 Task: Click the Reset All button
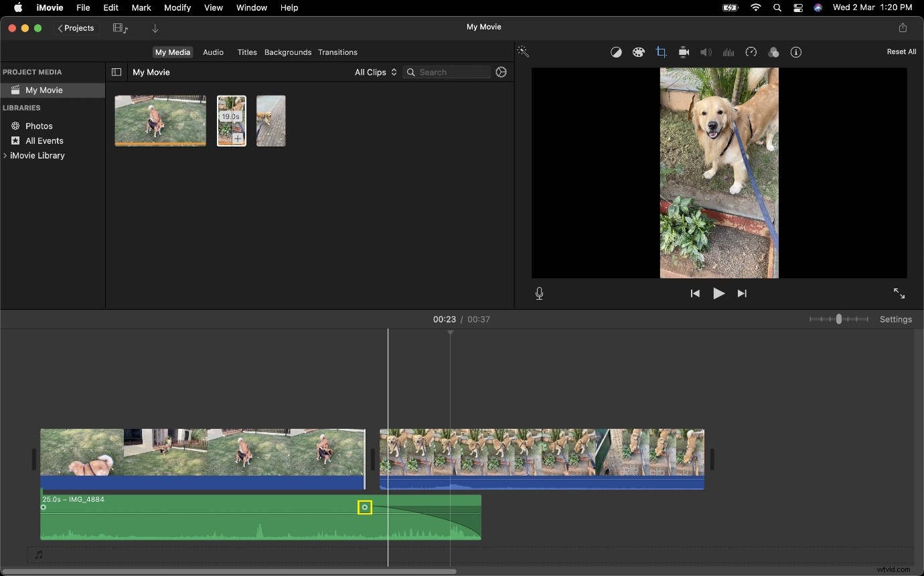click(901, 52)
